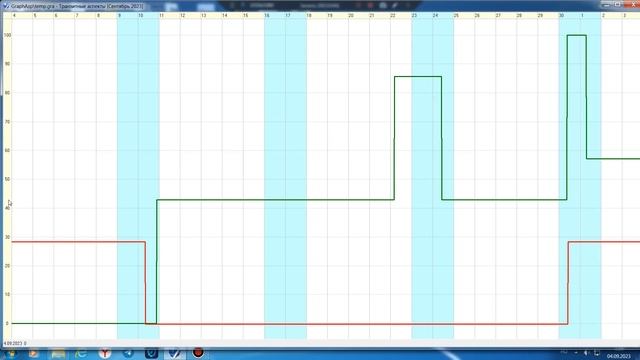This screenshot has height=360, width=640.
Task: Click day label 20 on the date axis
Action: point(351,16)
